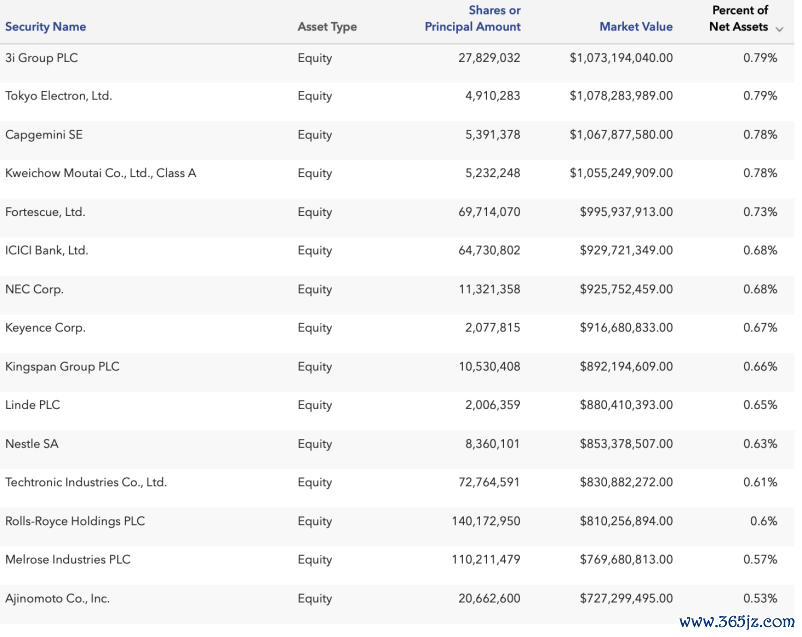
Task: Click 0.6% net assets for Rolls-Royce
Action: pos(764,521)
